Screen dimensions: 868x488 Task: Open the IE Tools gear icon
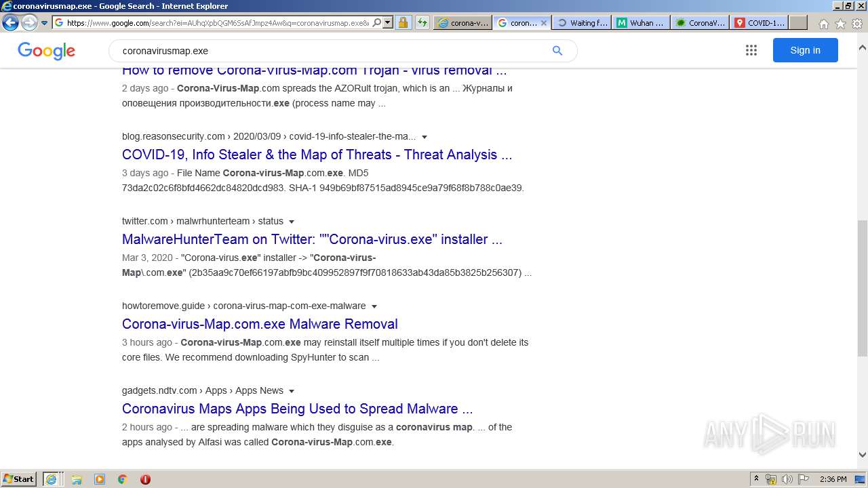[857, 24]
